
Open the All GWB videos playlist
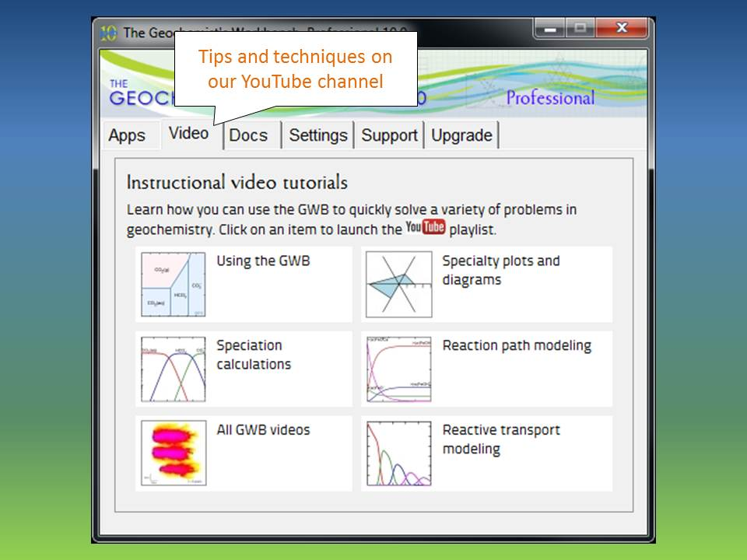pos(263,430)
